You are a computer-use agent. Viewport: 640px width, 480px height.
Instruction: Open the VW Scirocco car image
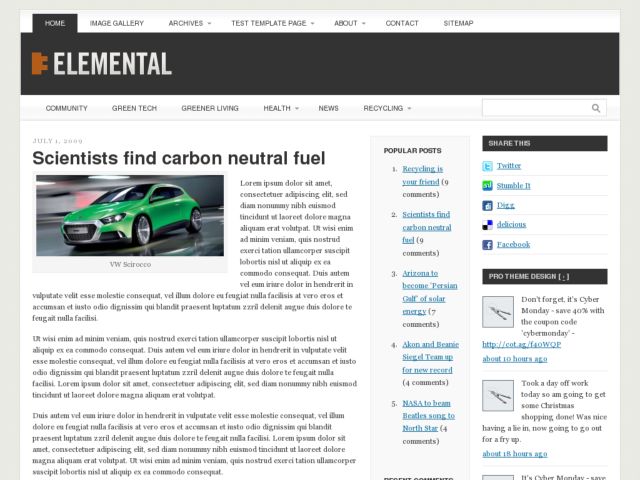coord(130,216)
